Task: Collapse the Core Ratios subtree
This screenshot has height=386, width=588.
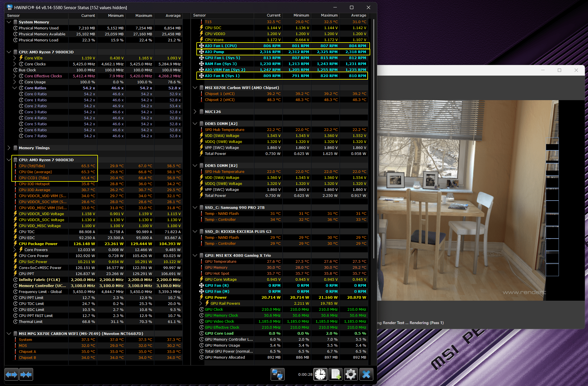Action: [15, 88]
